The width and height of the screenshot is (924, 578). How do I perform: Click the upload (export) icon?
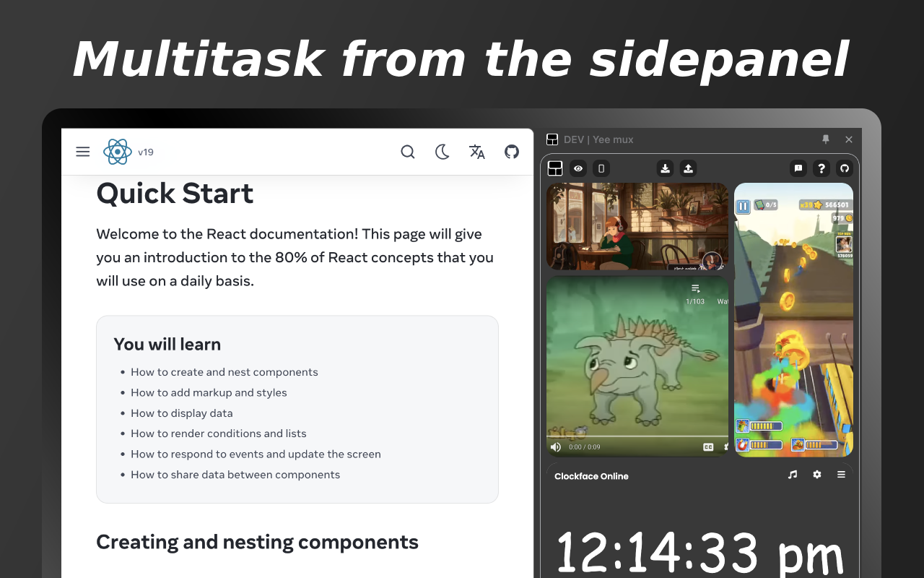coord(688,168)
